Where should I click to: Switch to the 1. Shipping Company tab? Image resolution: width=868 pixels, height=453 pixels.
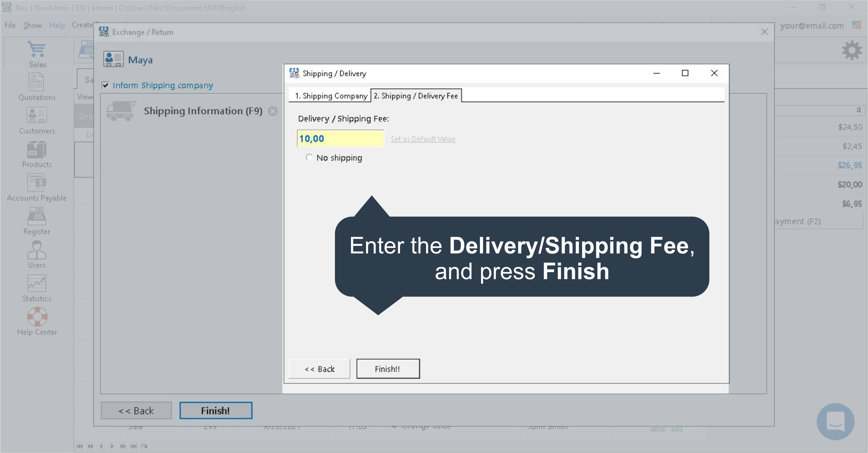[330, 96]
